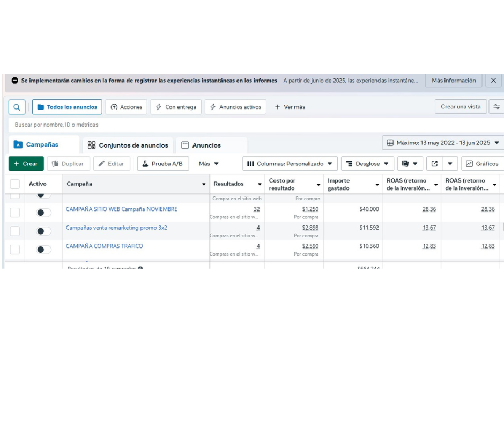Start a Prueba A/B test
This screenshot has width=504, height=423.
162,164
